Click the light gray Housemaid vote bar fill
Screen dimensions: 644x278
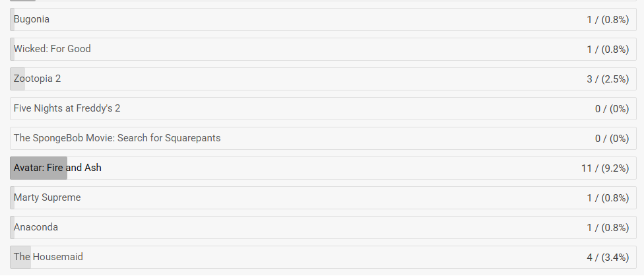pos(20,258)
